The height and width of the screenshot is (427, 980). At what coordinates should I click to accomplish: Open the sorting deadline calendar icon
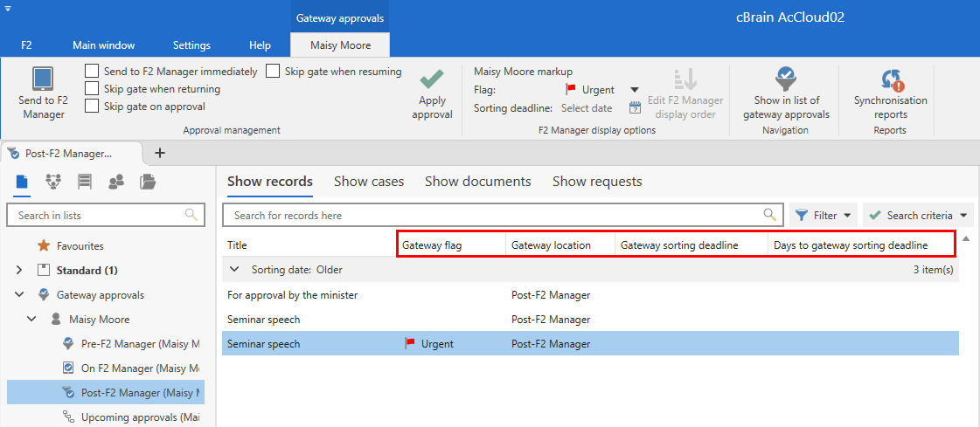click(635, 108)
